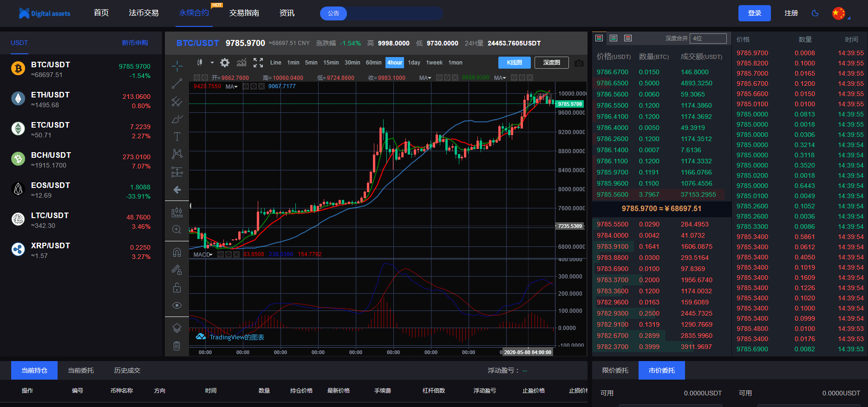The width and height of the screenshot is (868, 407).
Task: Select the measure tool icon
Action: 177,212
